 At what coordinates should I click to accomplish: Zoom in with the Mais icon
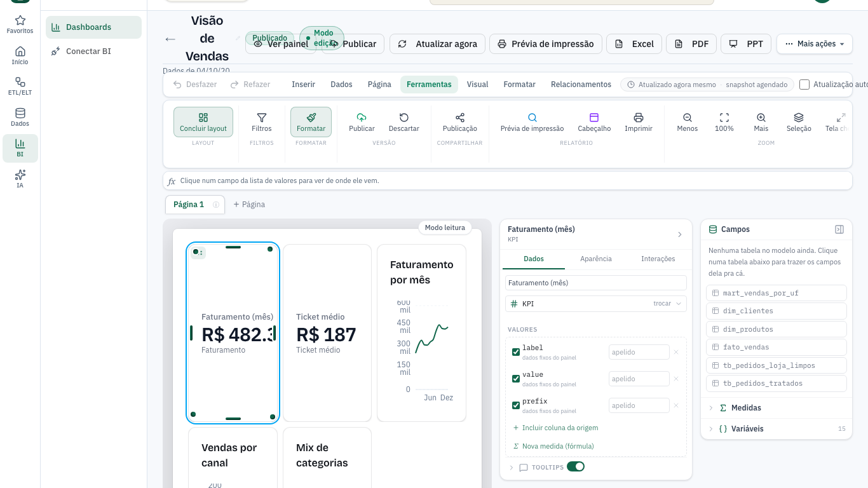(x=761, y=122)
